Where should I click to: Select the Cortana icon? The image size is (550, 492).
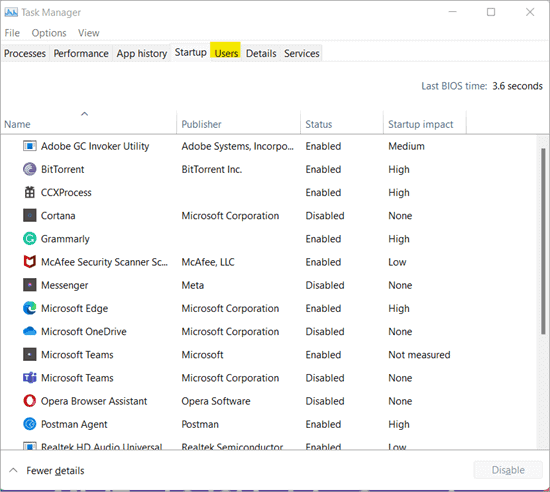(x=29, y=215)
